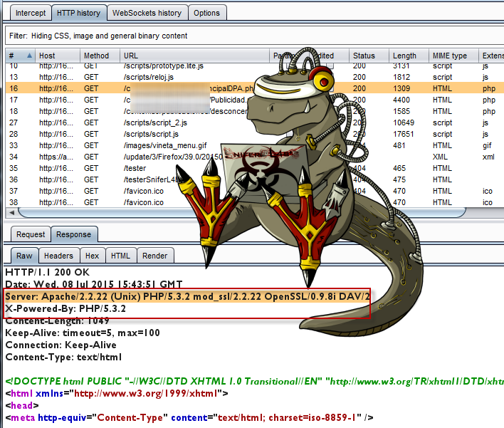Select row 35 /tester request
Viewport: 504px width, 428px height.
tap(255, 168)
